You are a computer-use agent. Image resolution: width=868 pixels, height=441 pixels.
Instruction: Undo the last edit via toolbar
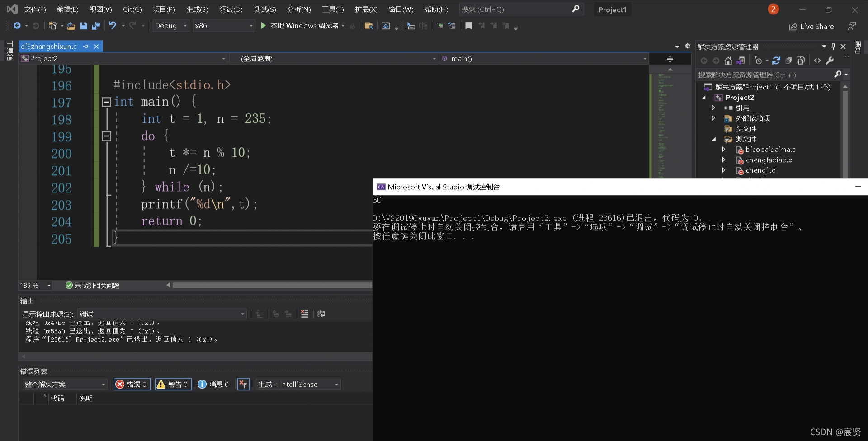112,26
